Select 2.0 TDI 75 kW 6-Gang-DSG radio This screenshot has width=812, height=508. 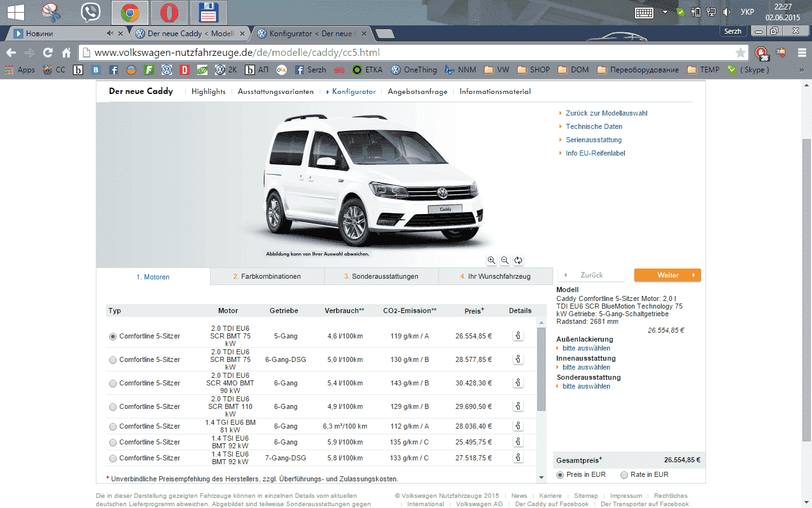coord(113,360)
